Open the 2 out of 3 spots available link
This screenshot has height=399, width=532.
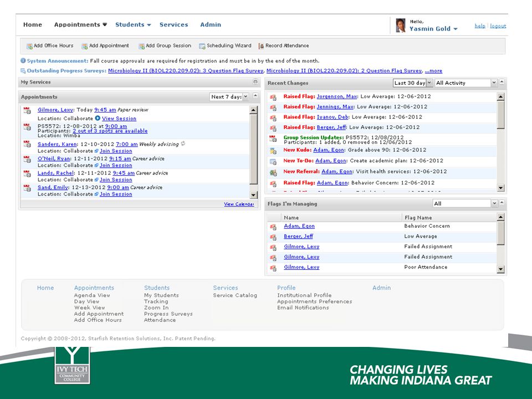click(x=110, y=131)
